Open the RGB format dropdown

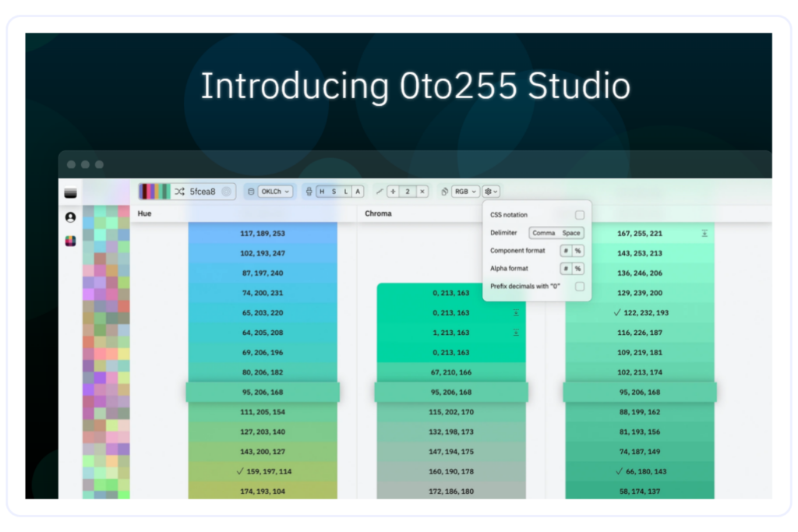click(x=466, y=192)
